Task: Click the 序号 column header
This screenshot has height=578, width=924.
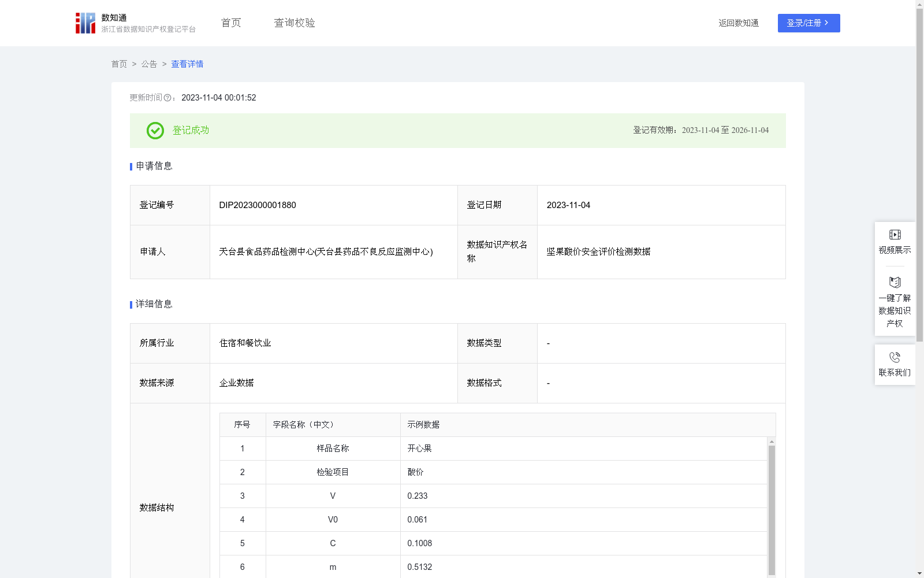Action: tap(242, 425)
